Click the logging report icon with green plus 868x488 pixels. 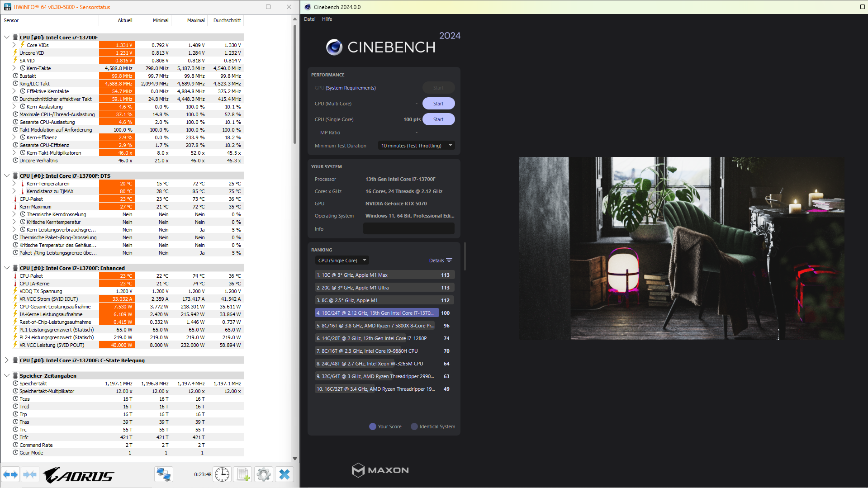[242, 474]
